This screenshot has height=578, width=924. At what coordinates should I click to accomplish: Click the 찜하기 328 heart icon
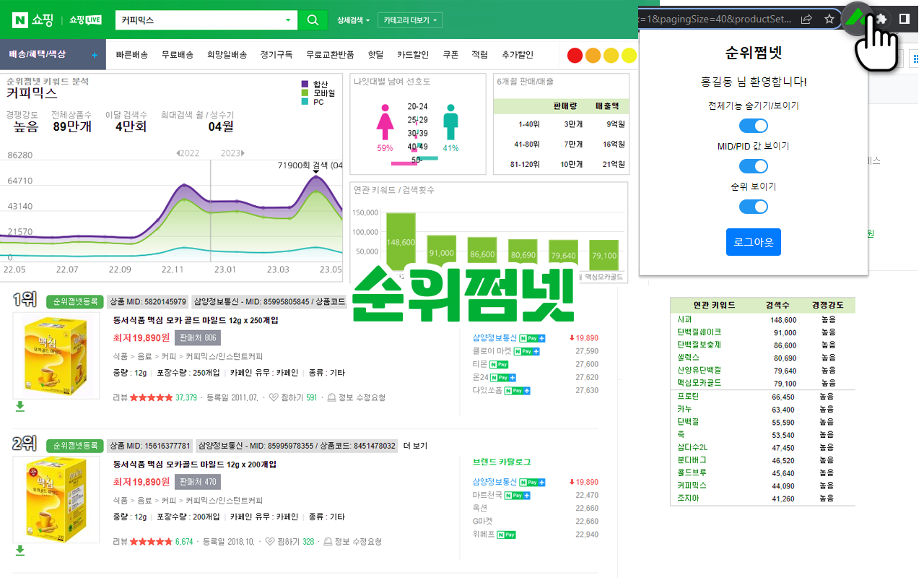point(270,541)
